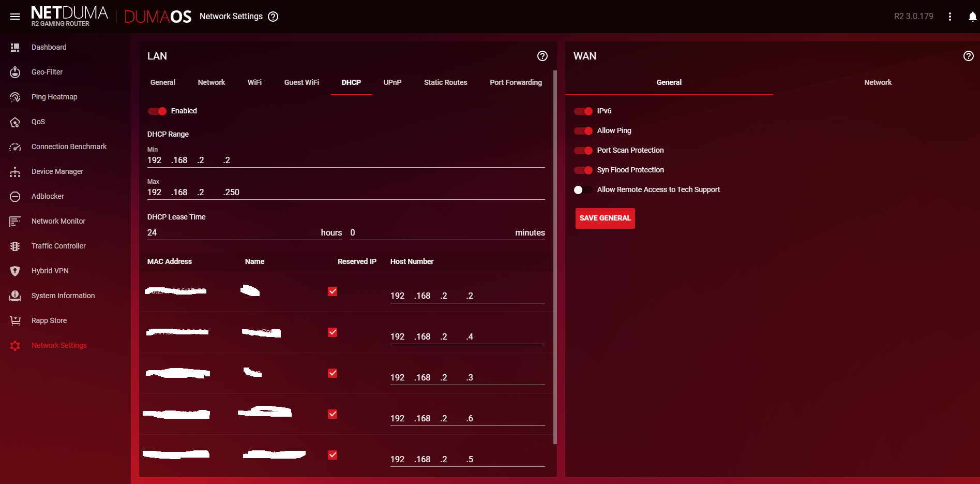The width and height of the screenshot is (980, 484).
Task: Open the three-dot options menu
Action: coord(949,17)
